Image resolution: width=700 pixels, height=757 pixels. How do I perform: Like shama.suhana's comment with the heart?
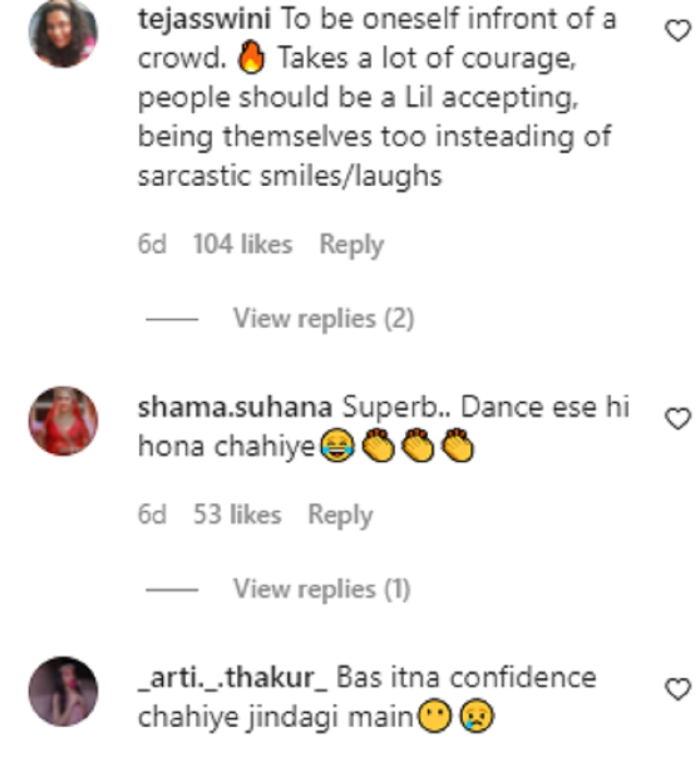tap(678, 418)
